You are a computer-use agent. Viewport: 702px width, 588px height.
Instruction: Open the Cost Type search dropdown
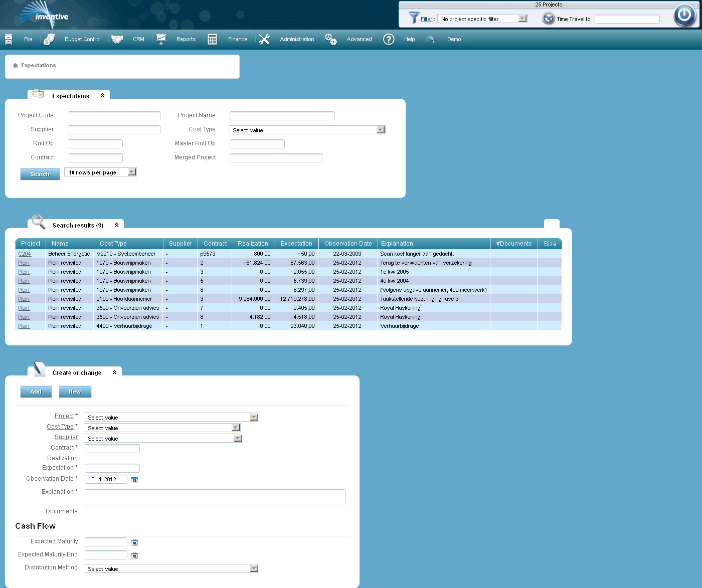tap(381, 130)
